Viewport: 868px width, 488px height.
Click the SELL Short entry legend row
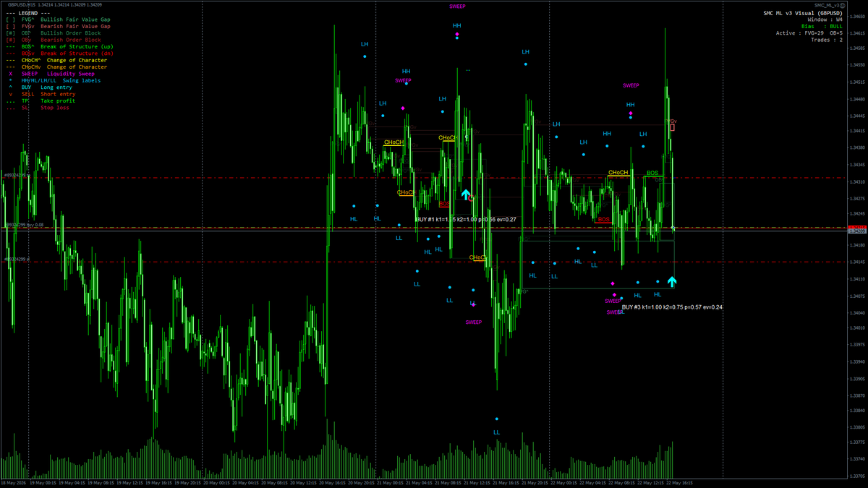[42, 94]
